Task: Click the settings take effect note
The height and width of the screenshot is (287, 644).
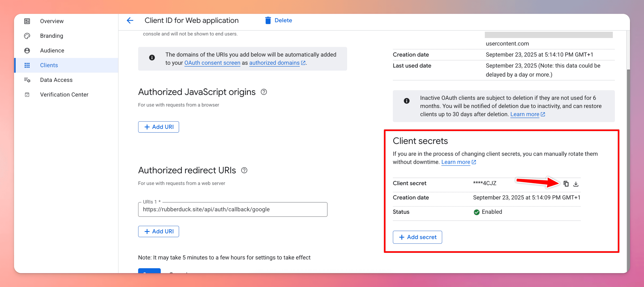Action: 224,258
